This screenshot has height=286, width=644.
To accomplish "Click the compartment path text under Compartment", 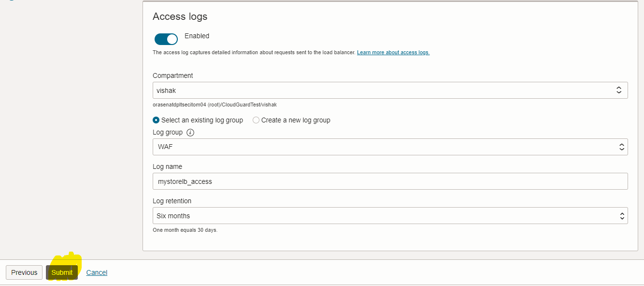I will point(215,105).
